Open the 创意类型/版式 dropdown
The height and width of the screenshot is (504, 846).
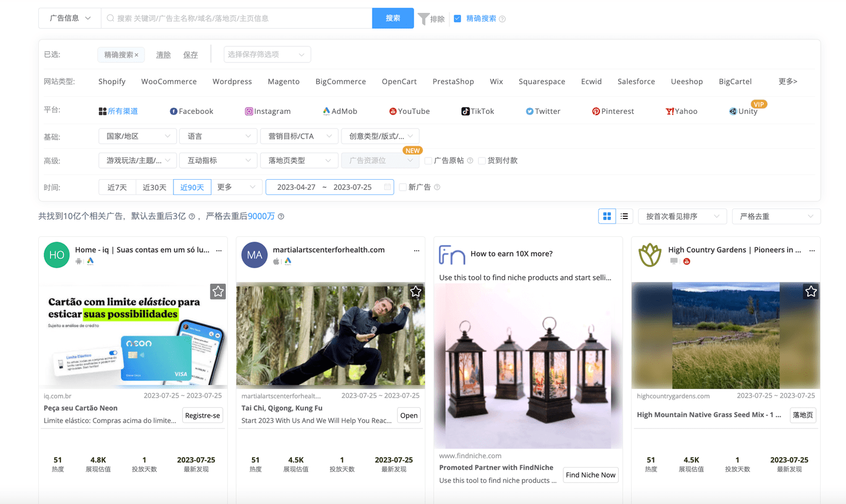pos(381,136)
